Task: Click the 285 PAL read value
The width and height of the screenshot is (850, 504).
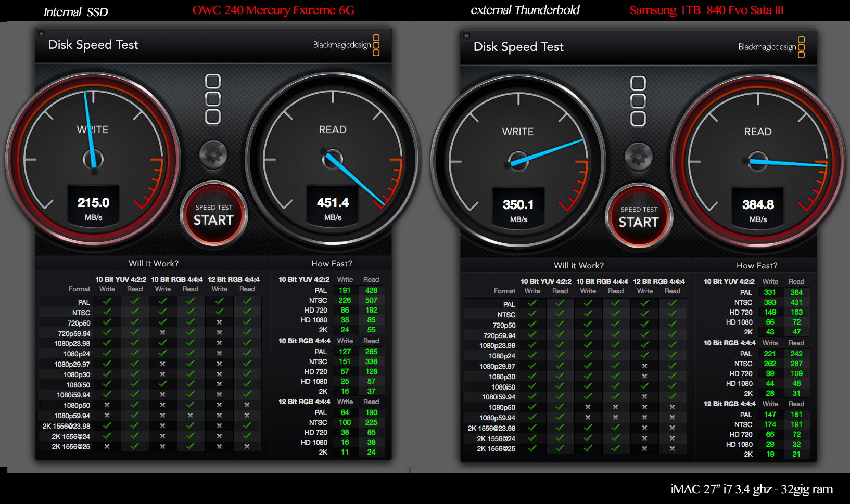Action: pyautogui.click(x=371, y=352)
